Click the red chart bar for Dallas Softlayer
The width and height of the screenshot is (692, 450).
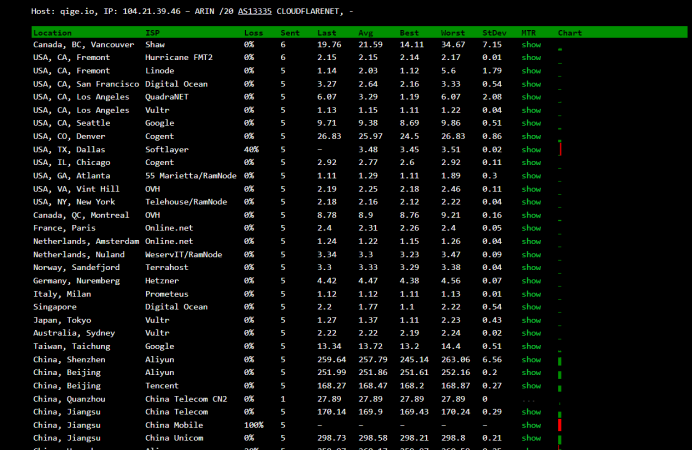(x=560, y=149)
